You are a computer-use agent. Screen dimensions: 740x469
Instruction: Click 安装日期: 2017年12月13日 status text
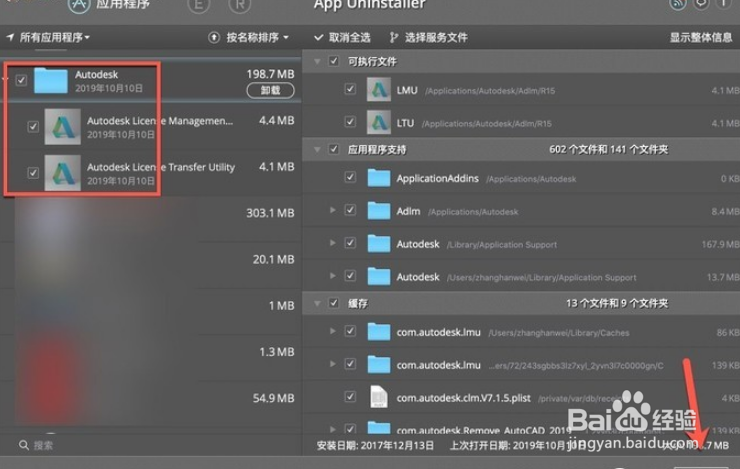(375, 445)
